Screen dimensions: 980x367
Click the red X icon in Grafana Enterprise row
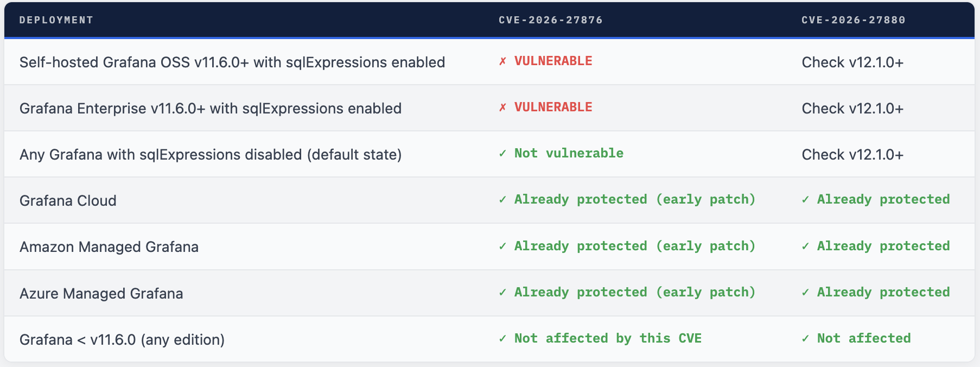pyautogui.click(x=502, y=107)
